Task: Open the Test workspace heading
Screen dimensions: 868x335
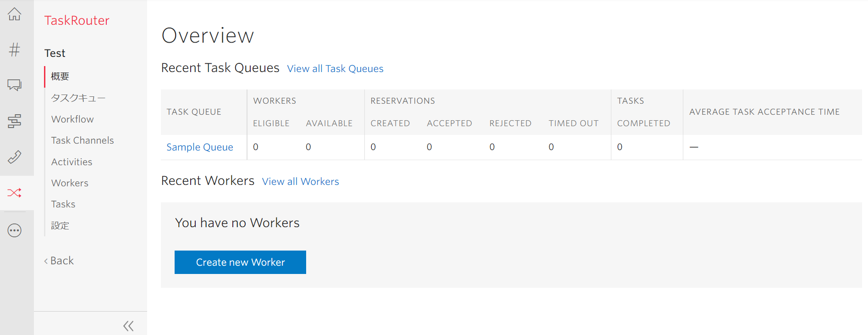Action: (x=55, y=53)
